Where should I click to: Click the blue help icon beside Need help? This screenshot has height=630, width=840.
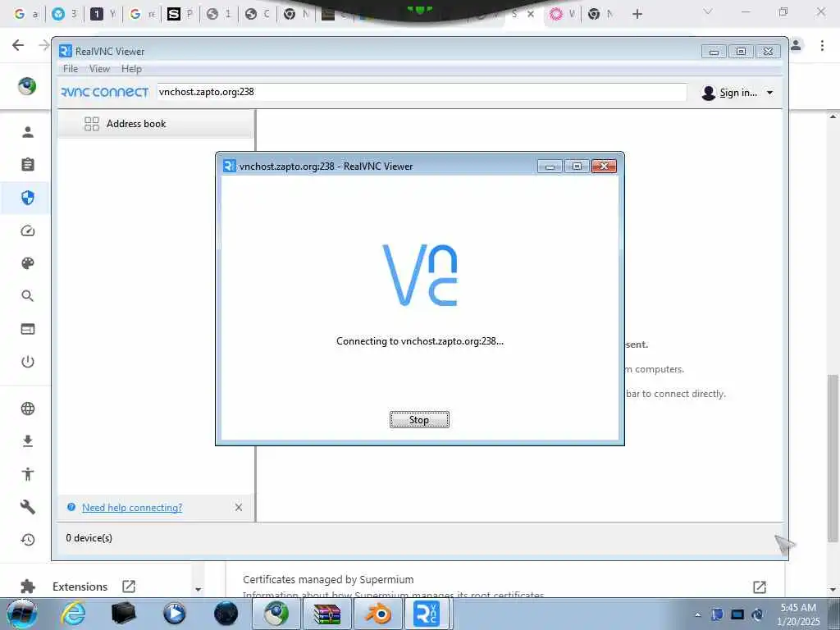coord(71,507)
